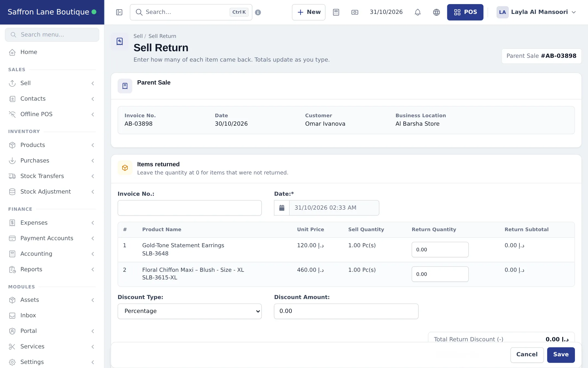Click Return Quantity field for Gold-Tone Earrings
This screenshot has width=588, height=368.
(440, 249)
